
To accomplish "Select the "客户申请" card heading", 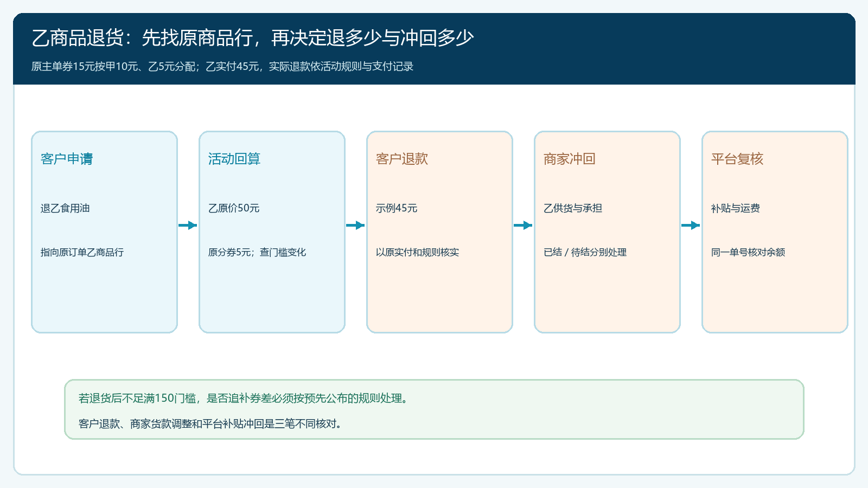I will pyautogui.click(x=67, y=159).
